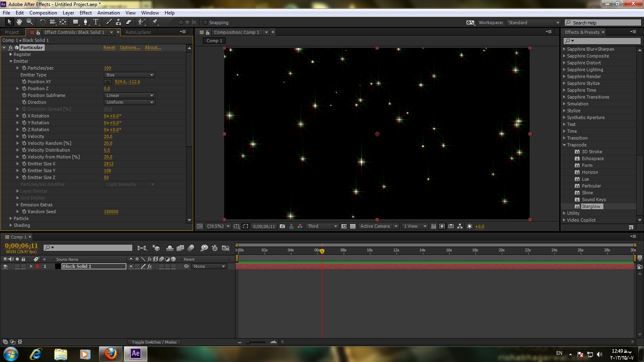Open the resolution Third dropdown
Screen dimensions: 644x362
(x=322, y=226)
